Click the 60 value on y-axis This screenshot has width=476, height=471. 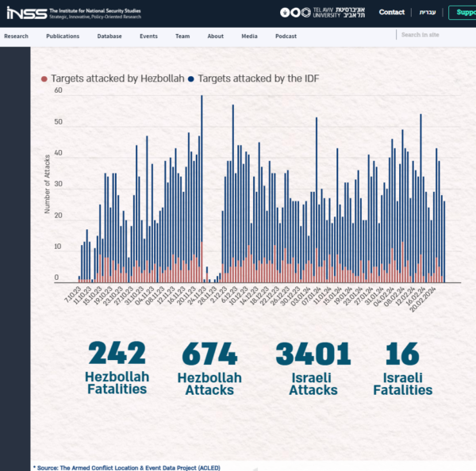point(58,90)
